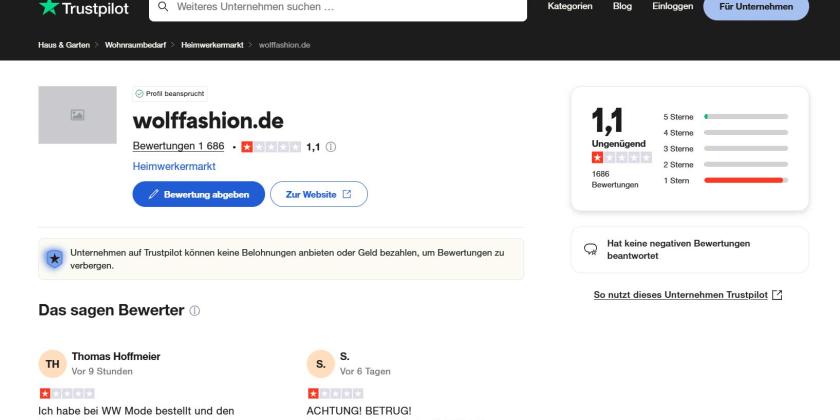Click the Für Unternehmen button
840x420 pixels.
pyautogui.click(x=756, y=8)
